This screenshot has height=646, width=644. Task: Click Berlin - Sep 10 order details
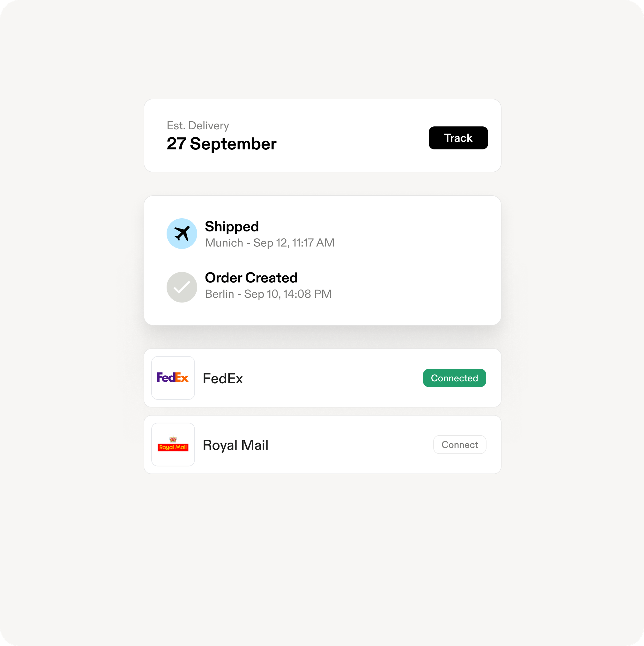268,294
